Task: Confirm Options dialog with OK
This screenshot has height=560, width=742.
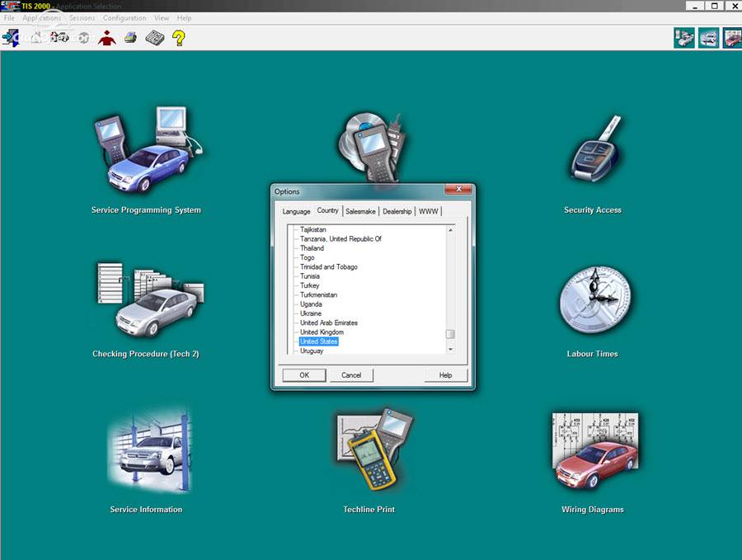Action: click(x=304, y=375)
